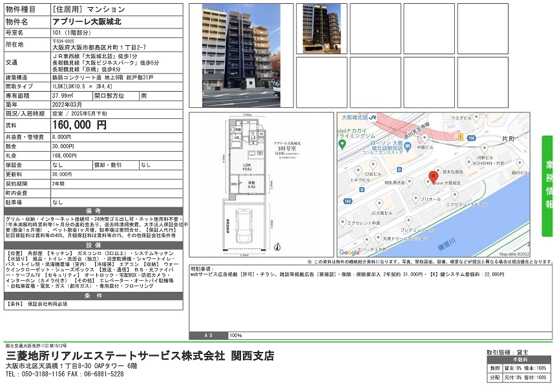
Task: Click the 設備 section header
Action: (x=93, y=245)
